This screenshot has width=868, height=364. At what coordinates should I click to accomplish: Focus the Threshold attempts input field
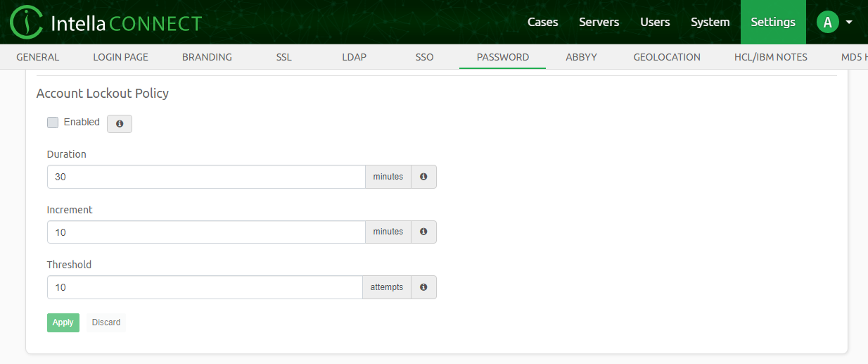point(204,287)
